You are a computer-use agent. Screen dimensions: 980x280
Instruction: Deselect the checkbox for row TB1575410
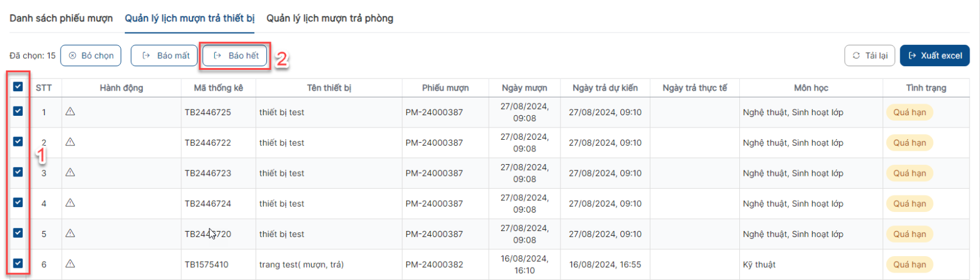point(18,263)
